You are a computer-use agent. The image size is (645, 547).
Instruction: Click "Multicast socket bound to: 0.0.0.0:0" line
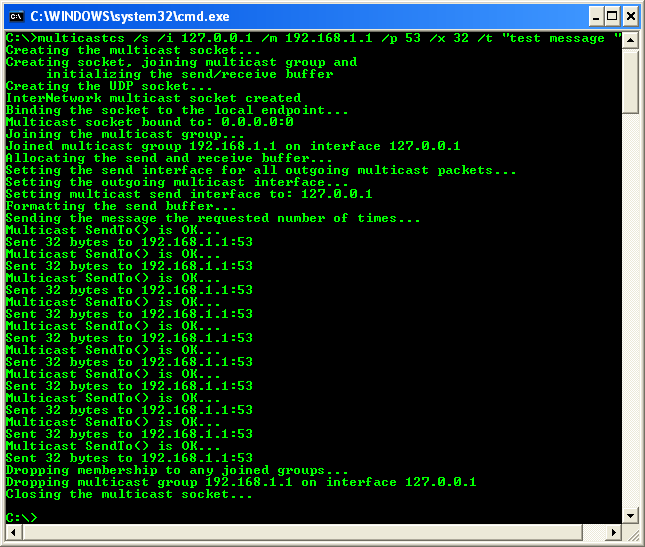coord(150,122)
